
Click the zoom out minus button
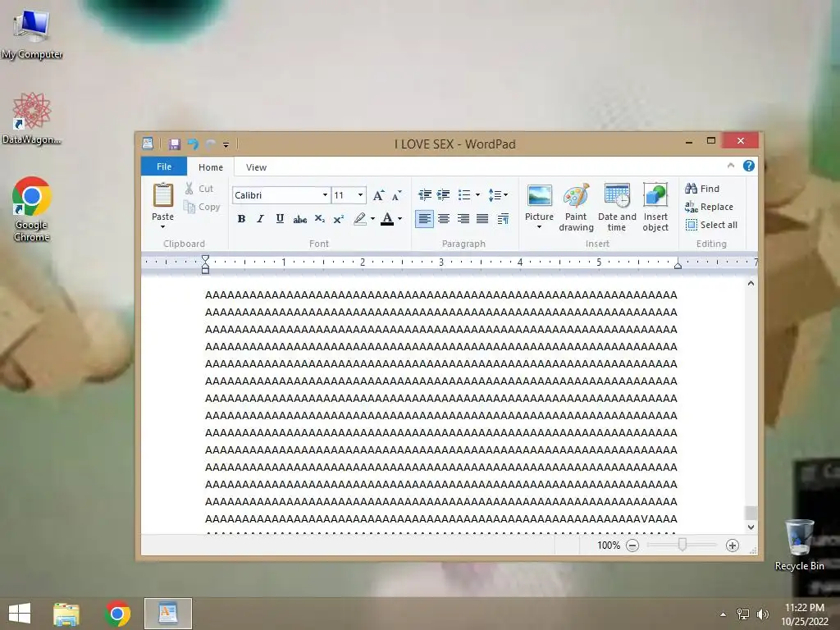(632, 546)
